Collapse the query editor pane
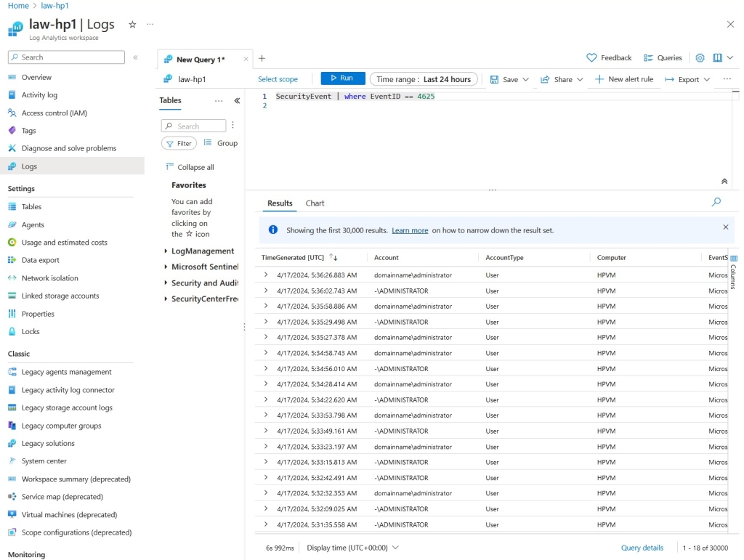The width and height of the screenshot is (744, 560). (x=724, y=182)
